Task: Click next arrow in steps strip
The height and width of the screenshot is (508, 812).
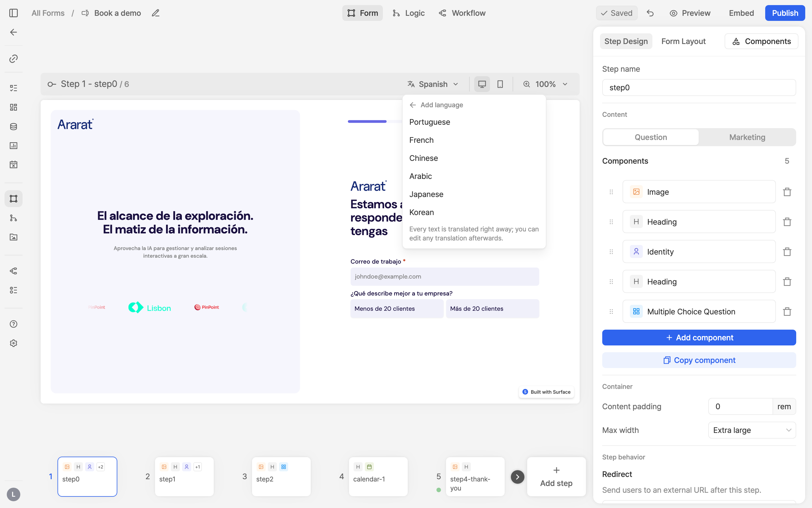Action: (x=517, y=477)
